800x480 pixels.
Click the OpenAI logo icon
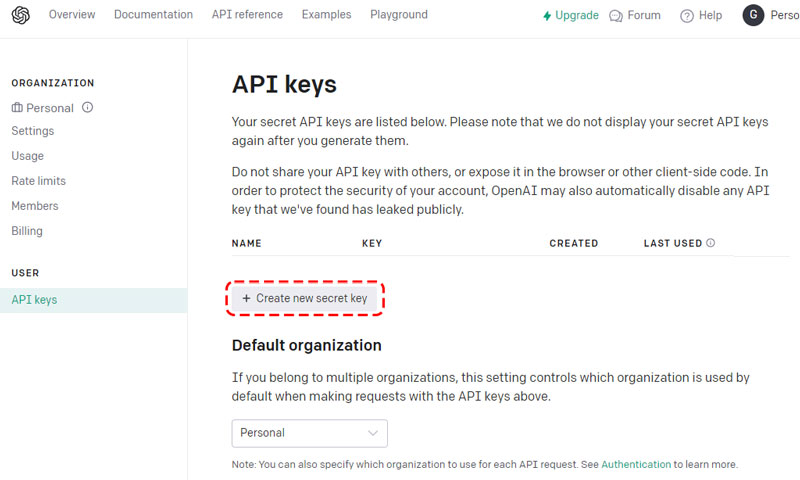(20, 15)
